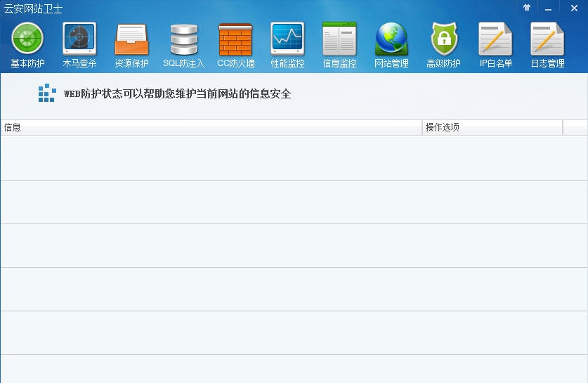The image size is (588, 383).
Task: Click the skin (shirt) icon in title bar
Action: tap(527, 8)
